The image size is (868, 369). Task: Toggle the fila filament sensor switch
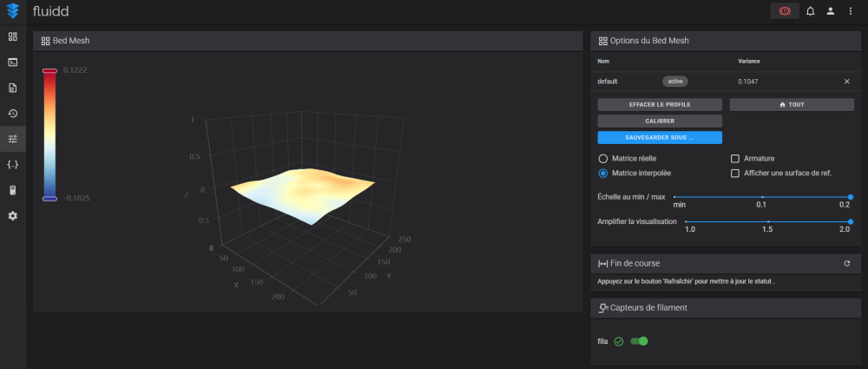pyautogui.click(x=640, y=341)
